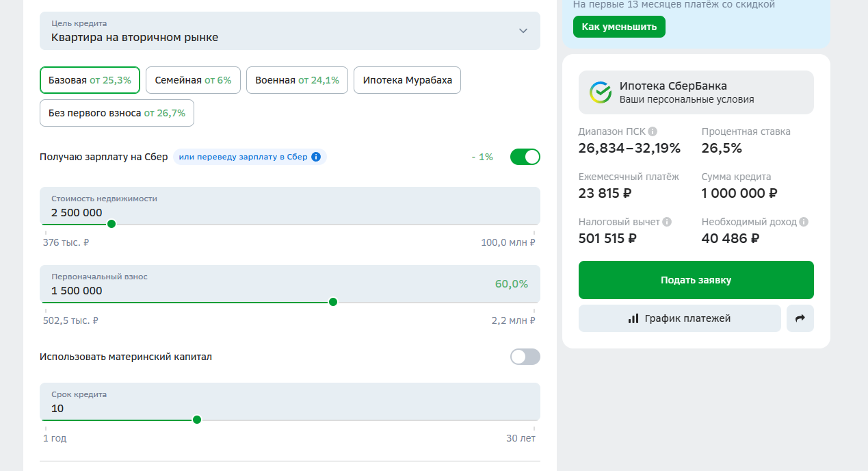Image resolution: width=868 pixels, height=471 pixels.
Task: Select the Военная от 24,1% program
Action: 298,80
